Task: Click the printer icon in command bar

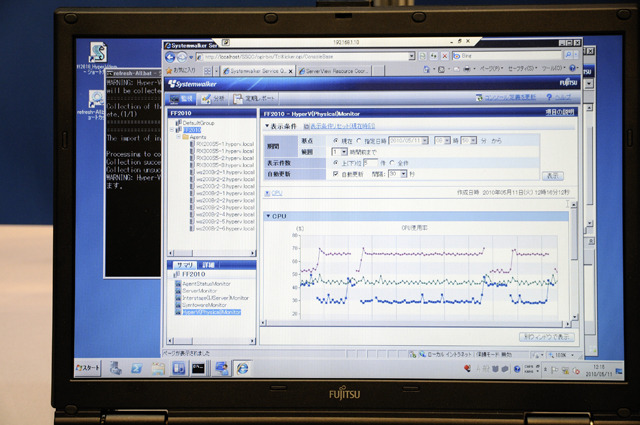Action: tap(467, 69)
